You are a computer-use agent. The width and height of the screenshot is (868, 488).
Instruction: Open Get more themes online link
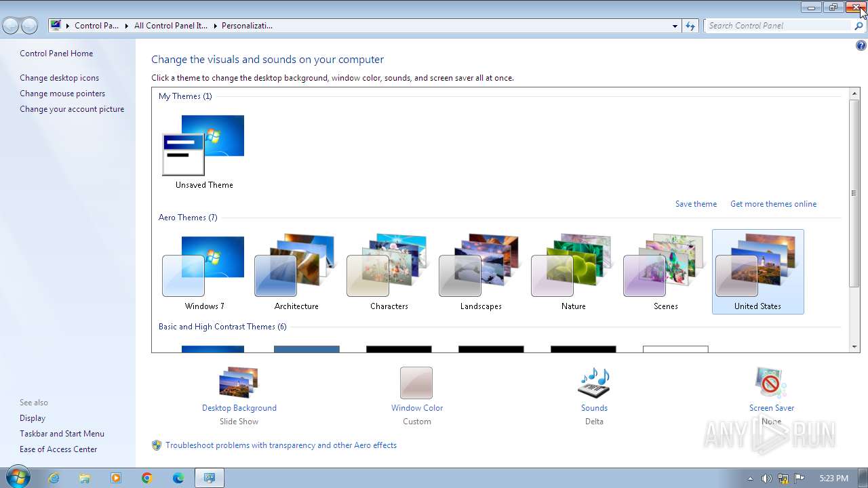click(x=773, y=204)
